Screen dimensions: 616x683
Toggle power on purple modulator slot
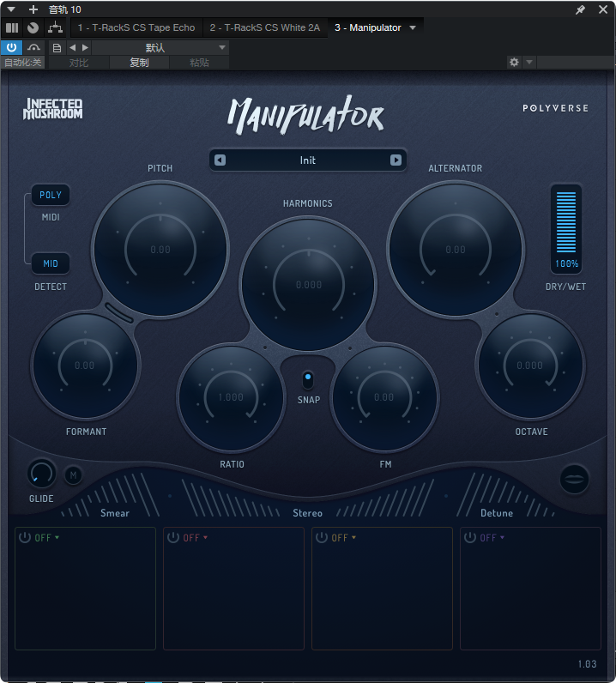tap(470, 537)
